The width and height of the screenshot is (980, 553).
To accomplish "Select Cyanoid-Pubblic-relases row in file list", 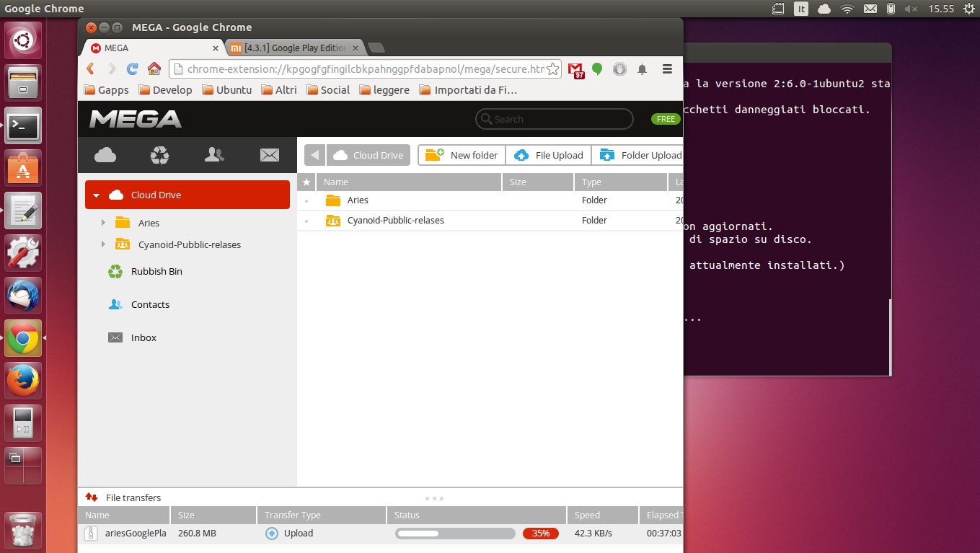I will point(490,221).
